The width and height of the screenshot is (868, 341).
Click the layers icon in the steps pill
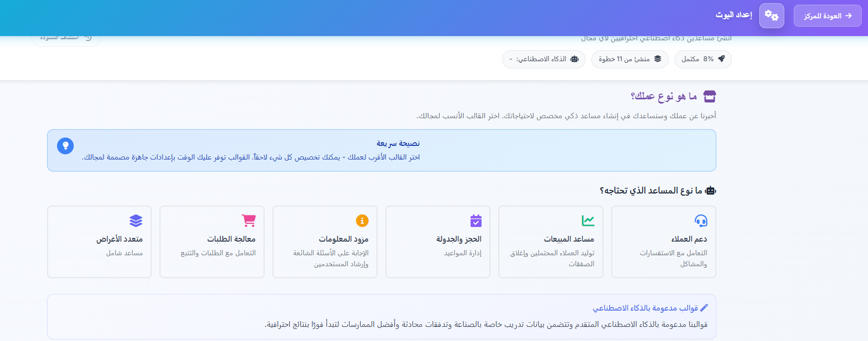click(x=658, y=59)
